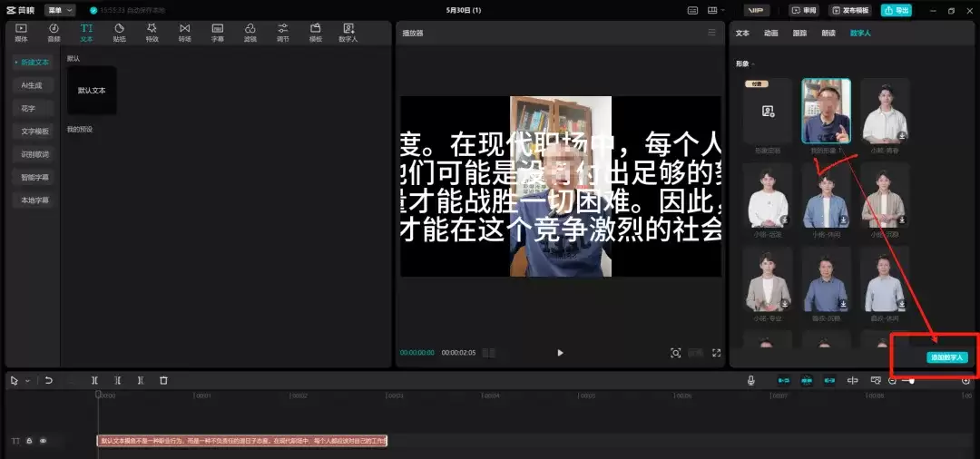The width and height of the screenshot is (980, 459).
Task: Click the 00:01 mark on timeline ruler
Action: [x=201, y=396]
